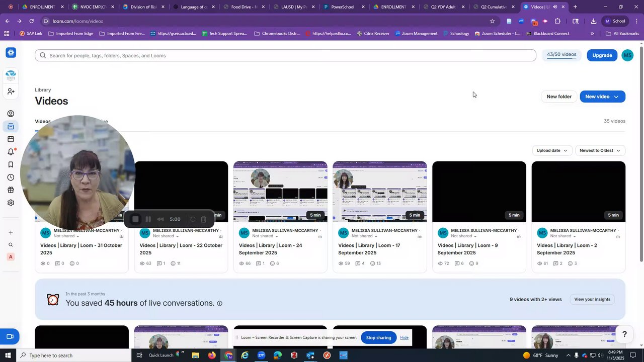Click the New folder button
644x362 pixels.
coord(559,97)
